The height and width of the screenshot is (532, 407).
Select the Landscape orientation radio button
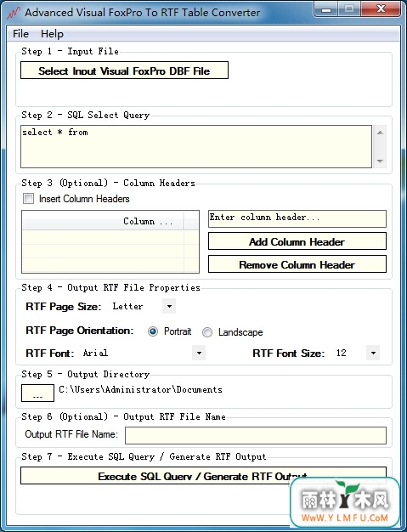tap(206, 332)
